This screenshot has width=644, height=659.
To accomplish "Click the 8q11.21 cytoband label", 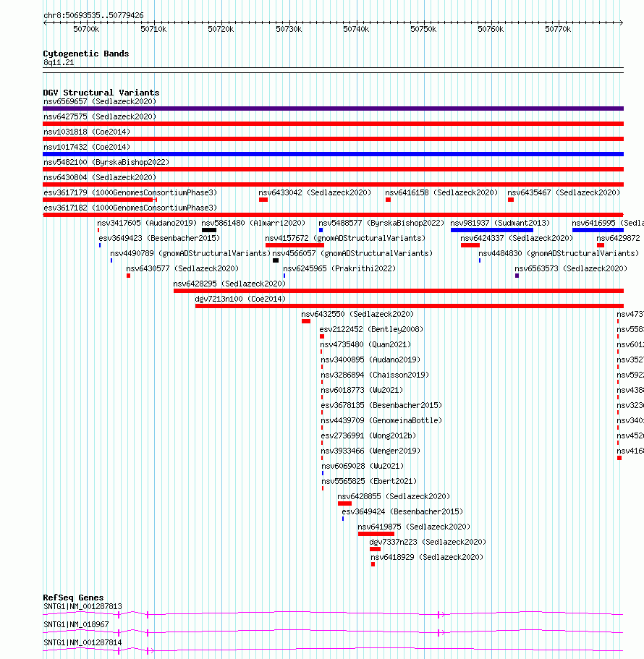I will point(59,62).
